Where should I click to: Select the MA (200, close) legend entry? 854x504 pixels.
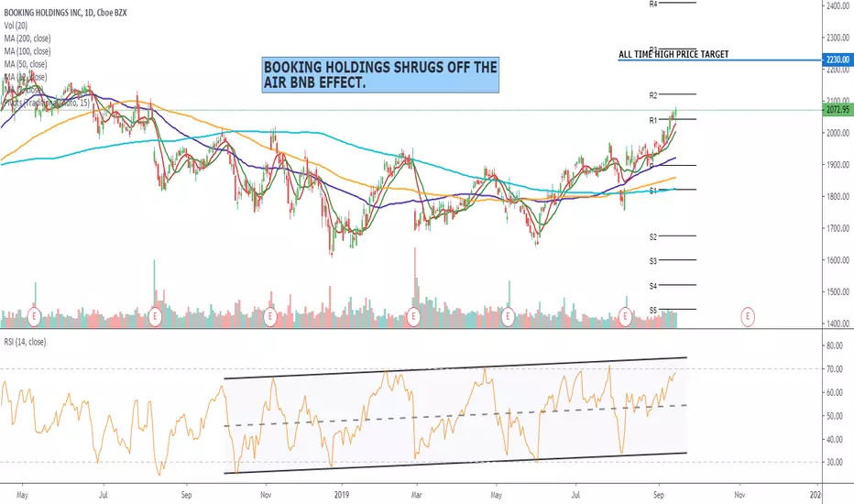point(27,38)
